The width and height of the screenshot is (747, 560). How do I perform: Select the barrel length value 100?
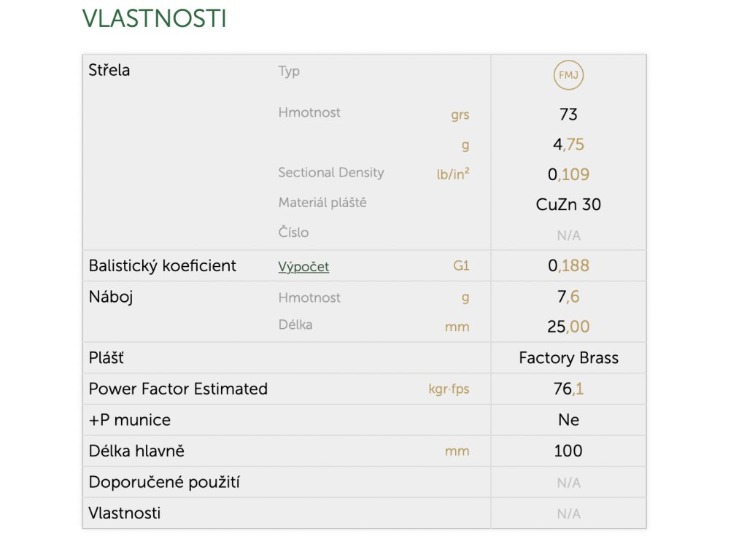(568, 451)
